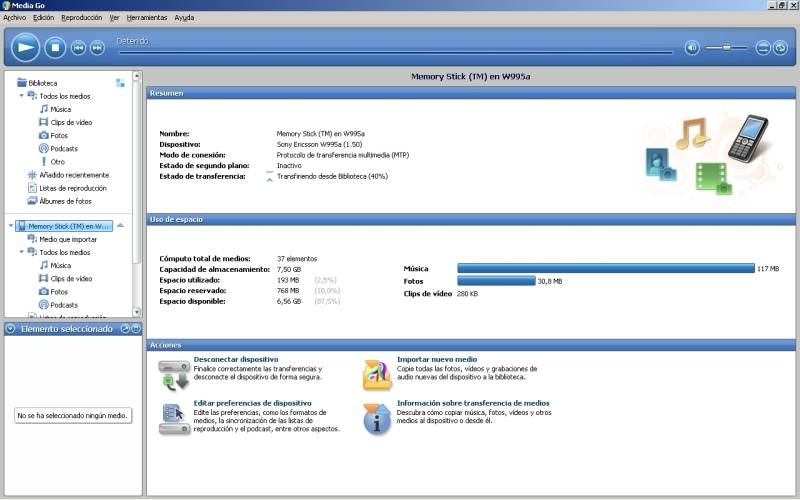Viewport: 800px width, 500px height.
Task: Open the Edición menu
Action: click(x=43, y=17)
